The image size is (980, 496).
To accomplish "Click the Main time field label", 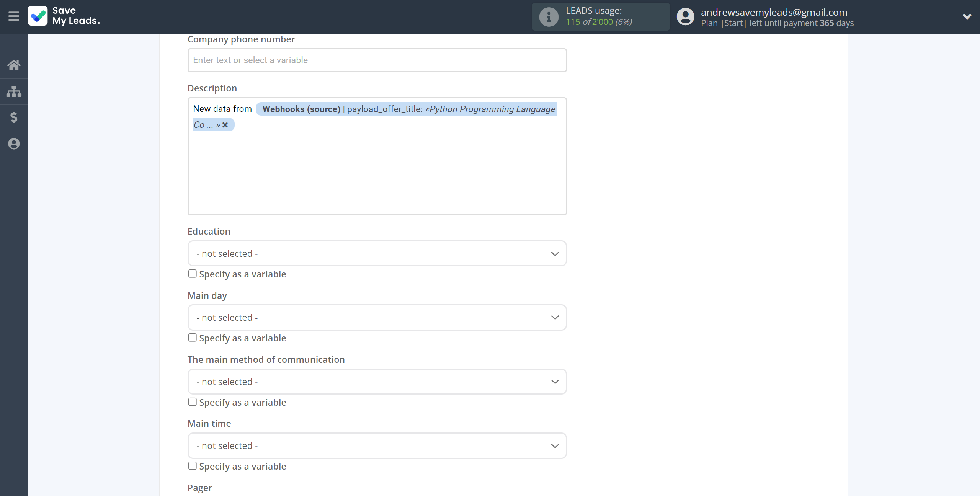I will [x=209, y=424].
